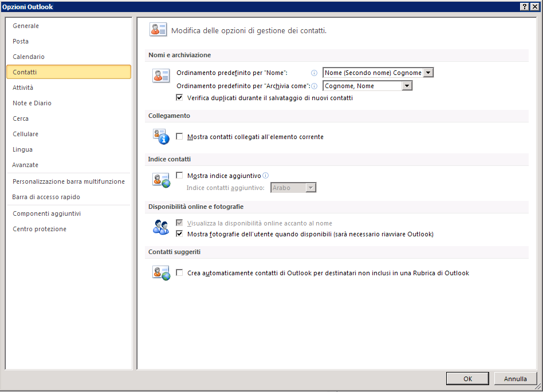Open Avanzate options

69,165
